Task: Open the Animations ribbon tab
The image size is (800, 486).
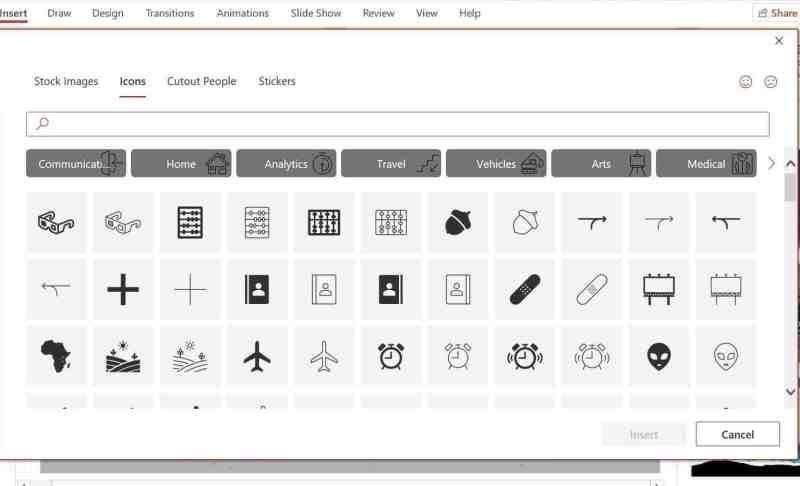Action: point(242,13)
